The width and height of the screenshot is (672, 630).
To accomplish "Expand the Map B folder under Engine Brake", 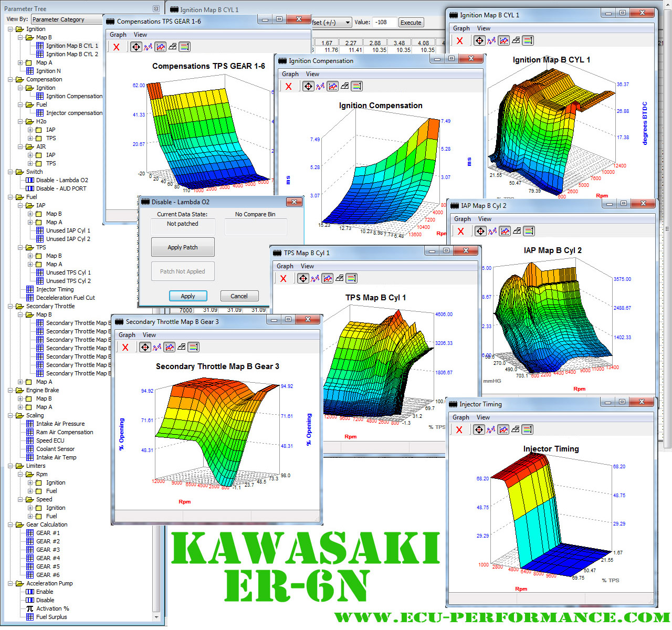I will [x=20, y=398].
